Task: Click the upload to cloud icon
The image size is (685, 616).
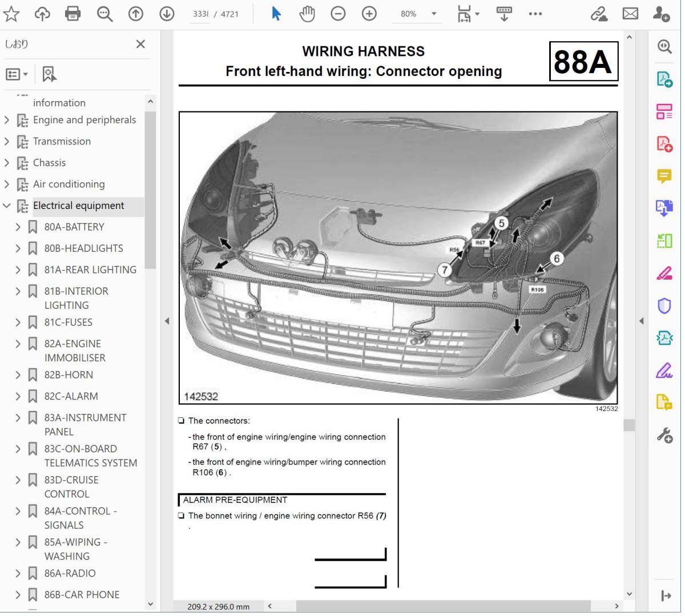Action: tap(42, 14)
